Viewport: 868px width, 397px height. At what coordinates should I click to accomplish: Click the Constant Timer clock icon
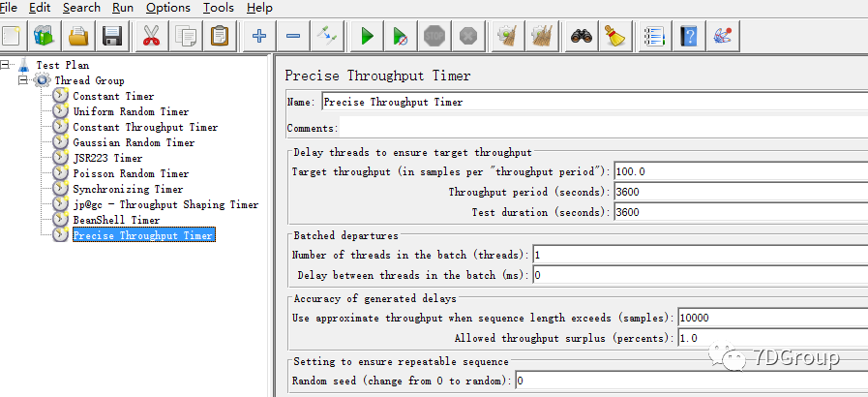tap(60, 96)
